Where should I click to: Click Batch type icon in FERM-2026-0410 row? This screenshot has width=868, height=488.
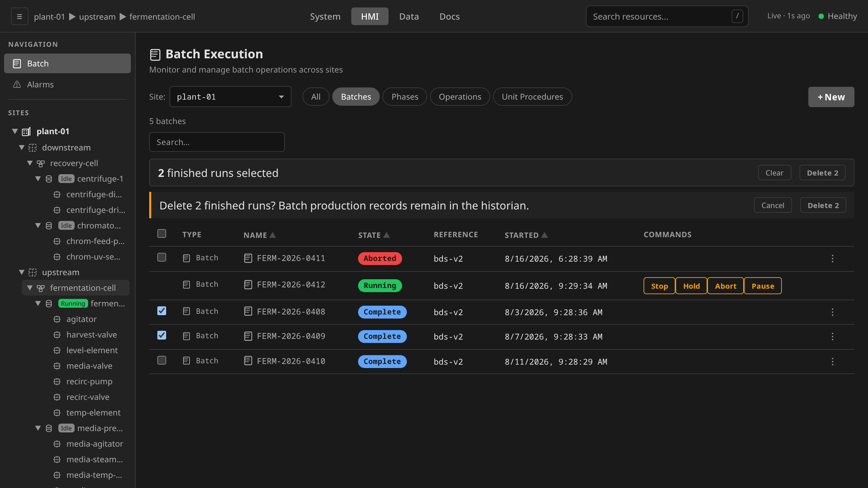186,361
